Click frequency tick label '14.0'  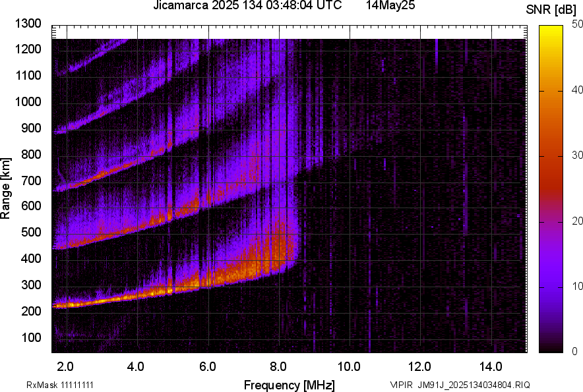point(491,367)
